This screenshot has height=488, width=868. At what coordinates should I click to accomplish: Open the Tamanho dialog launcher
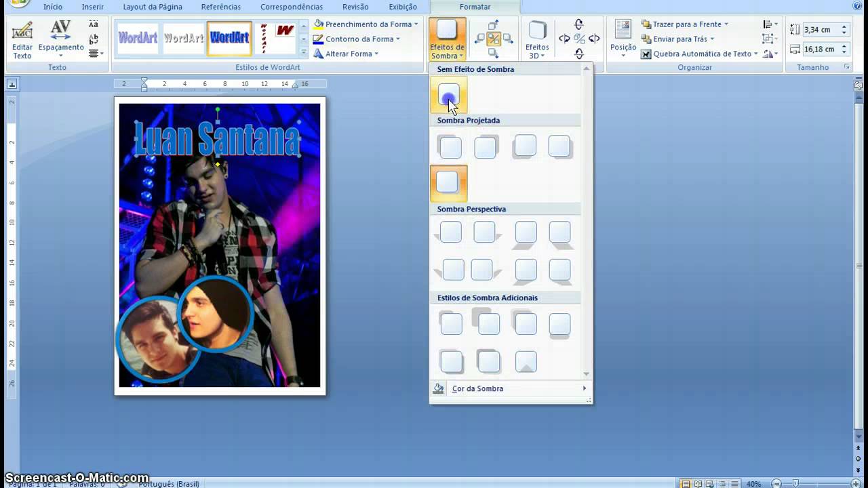pos(846,67)
